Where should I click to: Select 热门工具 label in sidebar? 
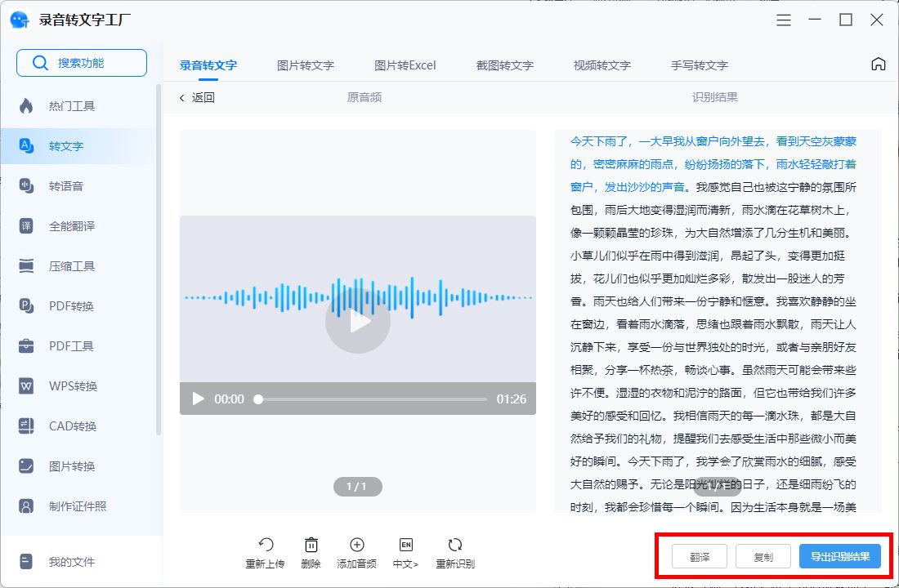pos(72,106)
